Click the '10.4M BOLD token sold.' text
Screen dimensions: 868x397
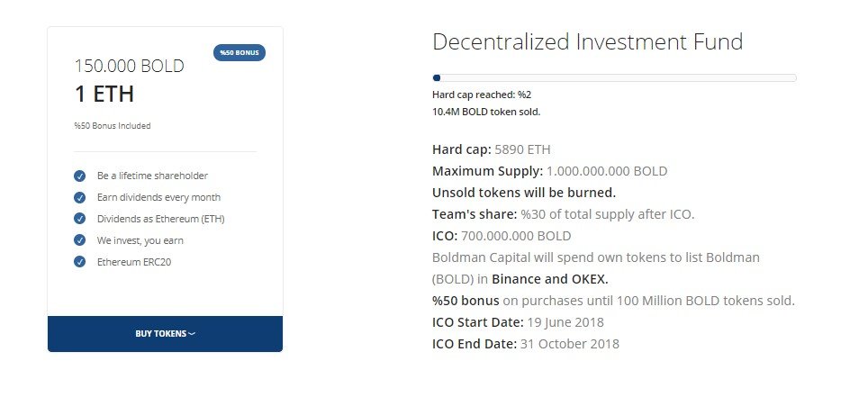pyautogui.click(x=486, y=112)
